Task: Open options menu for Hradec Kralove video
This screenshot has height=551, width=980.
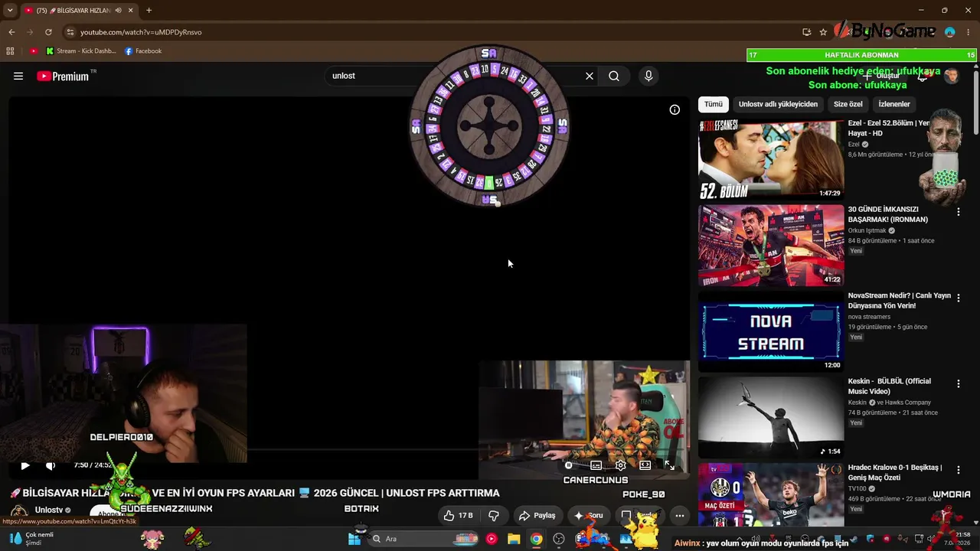Action: tap(958, 471)
